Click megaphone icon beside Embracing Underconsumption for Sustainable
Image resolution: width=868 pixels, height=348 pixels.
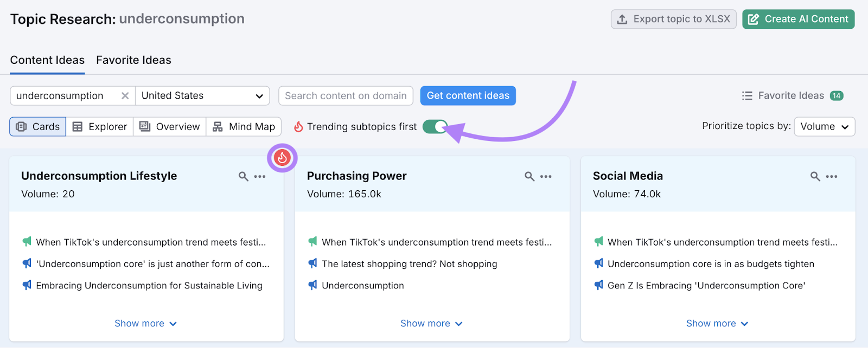(27, 285)
